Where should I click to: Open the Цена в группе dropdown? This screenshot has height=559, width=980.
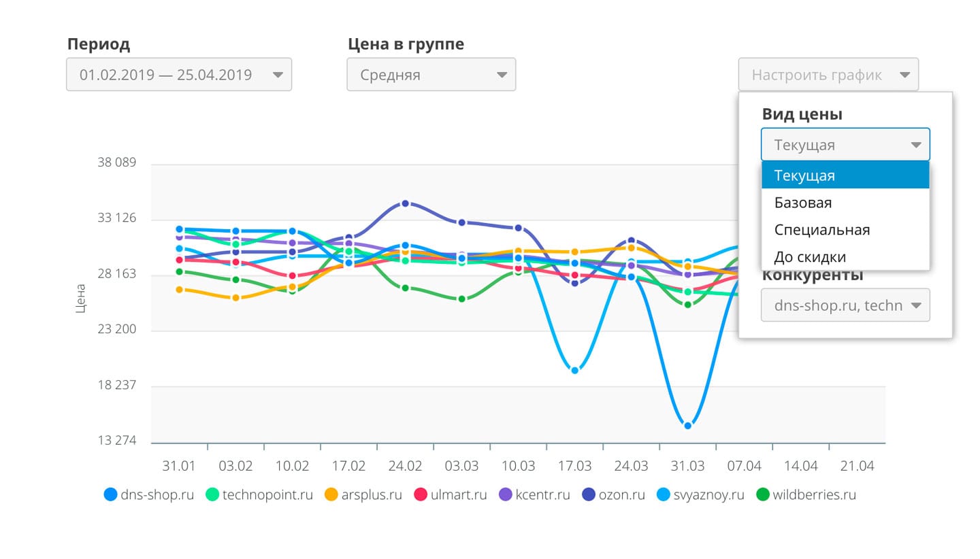click(x=431, y=75)
